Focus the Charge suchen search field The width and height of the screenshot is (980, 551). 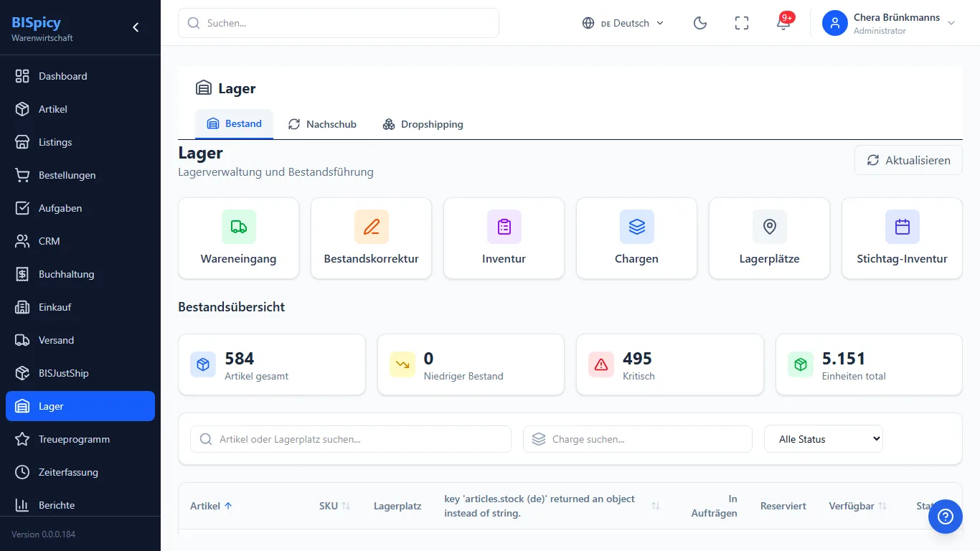click(x=638, y=439)
